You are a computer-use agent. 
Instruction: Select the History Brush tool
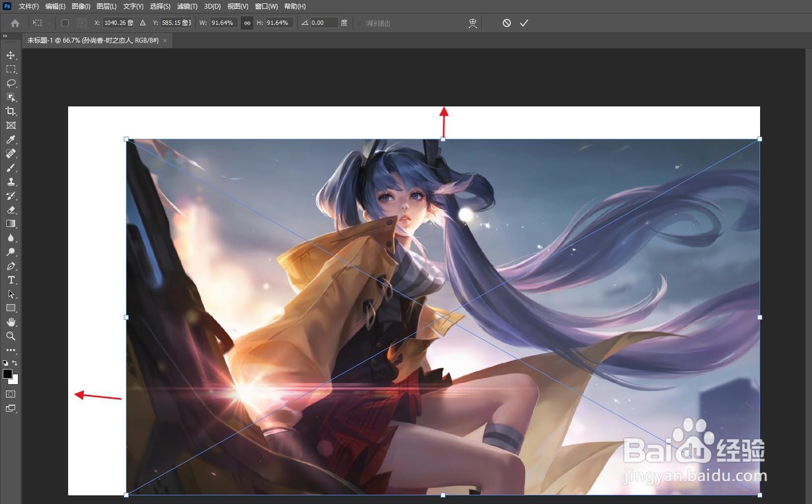10,196
